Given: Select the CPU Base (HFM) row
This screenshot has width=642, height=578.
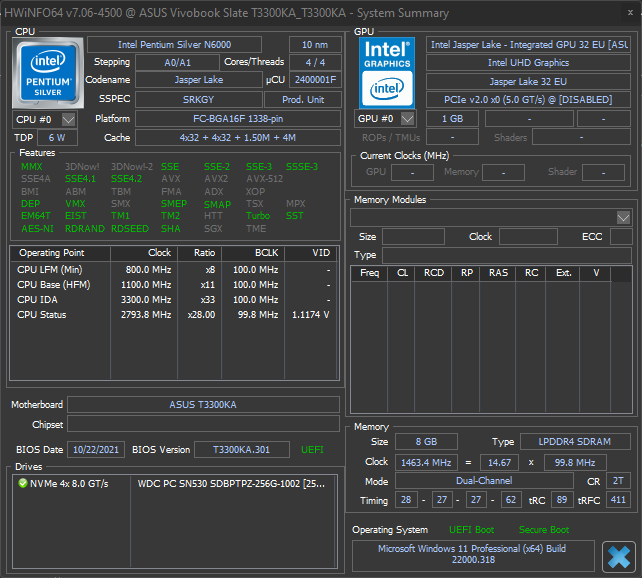Looking at the screenshot, I should 174,284.
